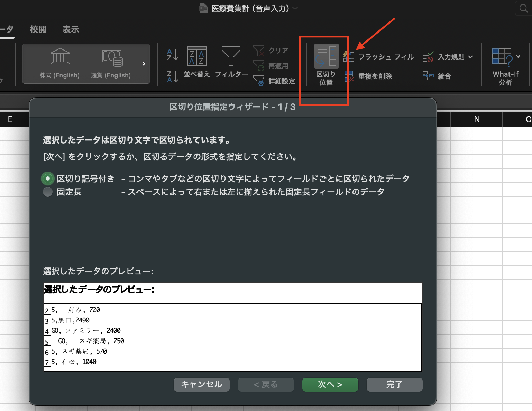532x411 pixels.
Task: Click the Sort A to Z ascending icon
Action: [172, 55]
